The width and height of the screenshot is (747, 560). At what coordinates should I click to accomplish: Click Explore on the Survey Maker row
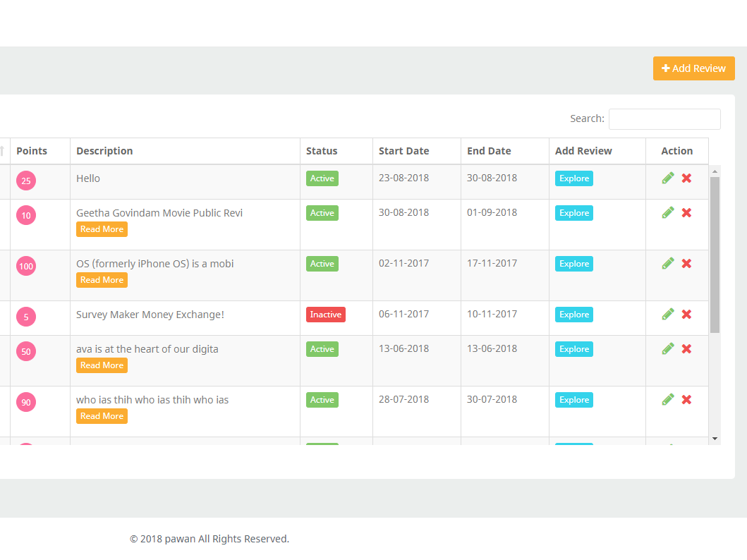(x=573, y=314)
